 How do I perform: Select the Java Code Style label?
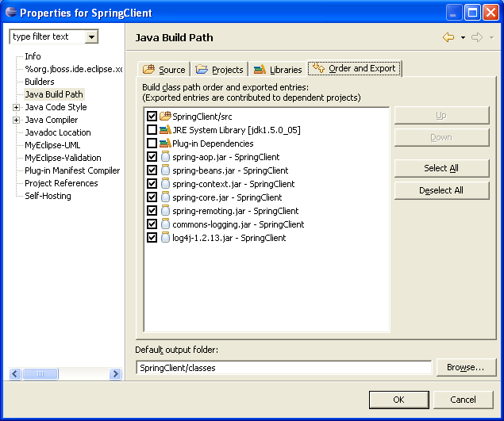56,107
